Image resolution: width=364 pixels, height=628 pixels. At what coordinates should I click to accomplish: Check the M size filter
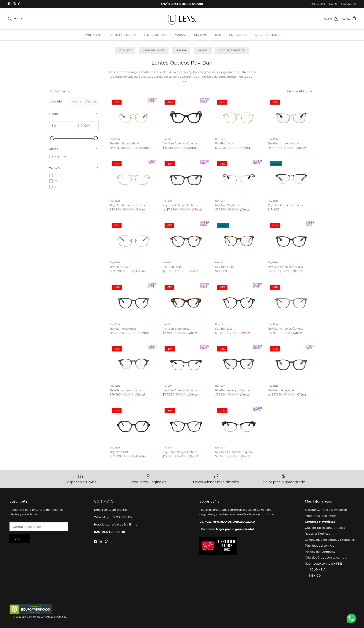tap(51, 181)
